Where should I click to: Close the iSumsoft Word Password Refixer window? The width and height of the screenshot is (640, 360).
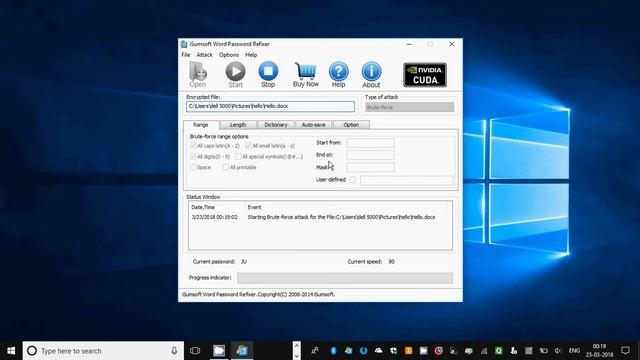click(451, 44)
